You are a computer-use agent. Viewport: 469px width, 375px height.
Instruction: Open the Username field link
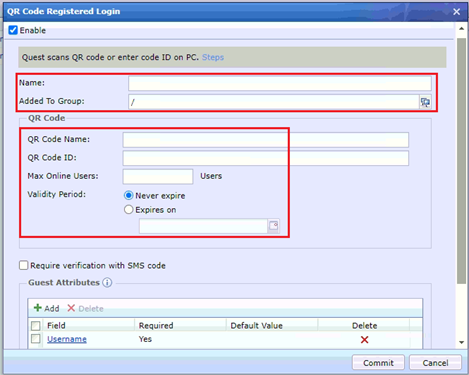[67, 339]
